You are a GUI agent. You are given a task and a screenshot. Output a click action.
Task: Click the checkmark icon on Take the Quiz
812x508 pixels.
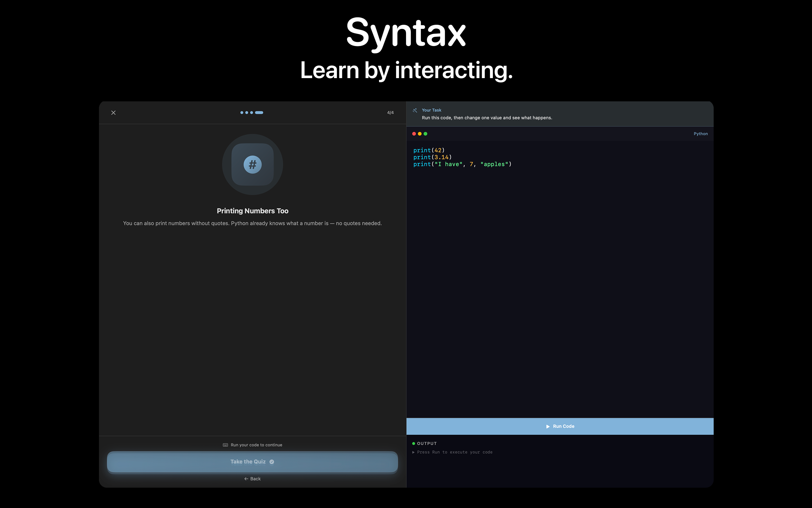click(272, 462)
